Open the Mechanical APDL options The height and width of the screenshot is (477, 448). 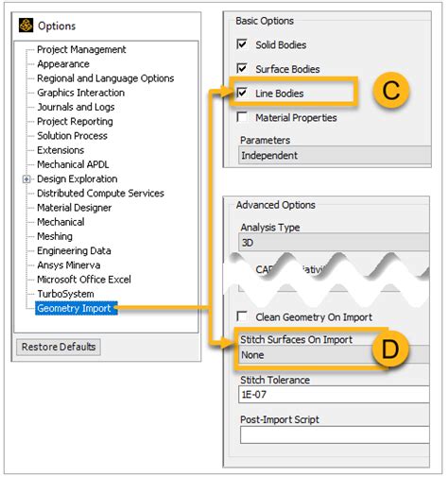tap(73, 164)
